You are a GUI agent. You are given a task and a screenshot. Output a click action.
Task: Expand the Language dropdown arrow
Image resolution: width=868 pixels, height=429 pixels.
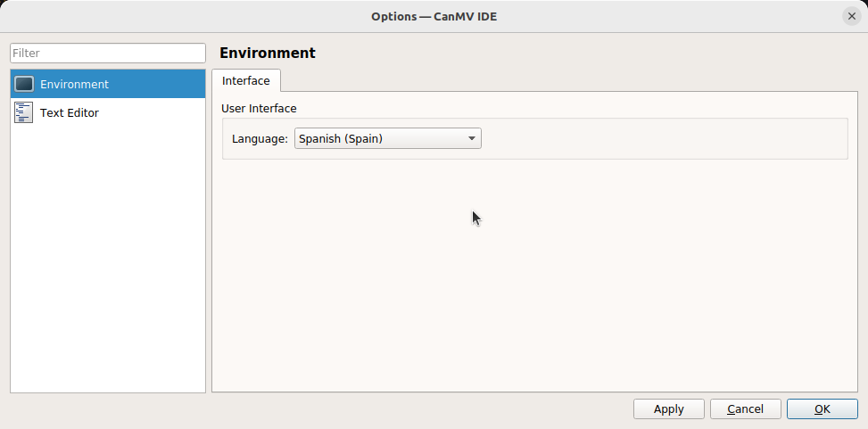pos(472,138)
